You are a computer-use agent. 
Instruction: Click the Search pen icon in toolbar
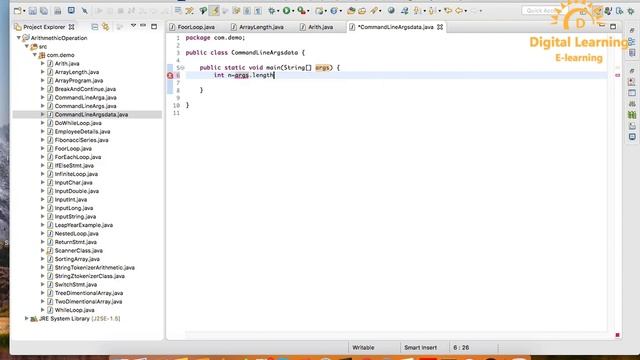pyautogui.click(x=373, y=11)
